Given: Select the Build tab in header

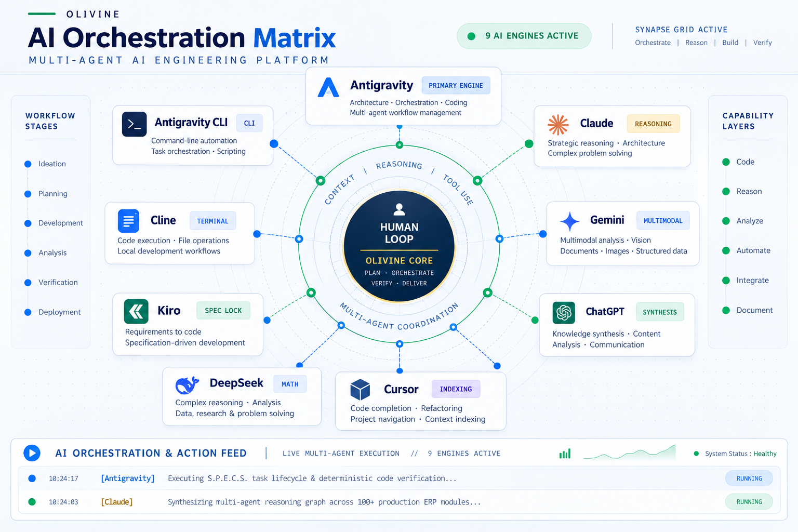Looking at the screenshot, I should pos(730,43).
